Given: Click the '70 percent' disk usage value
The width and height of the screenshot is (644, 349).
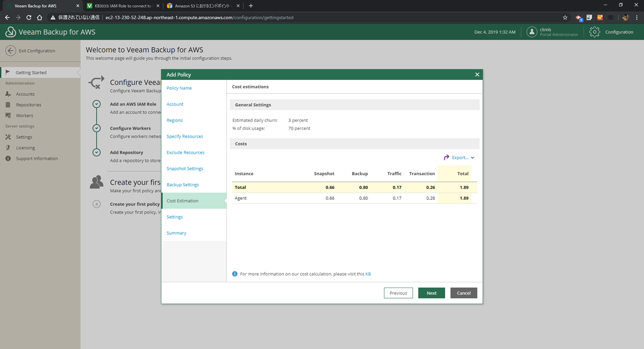Looking at the screenshot, I should (x=299, y=128).
